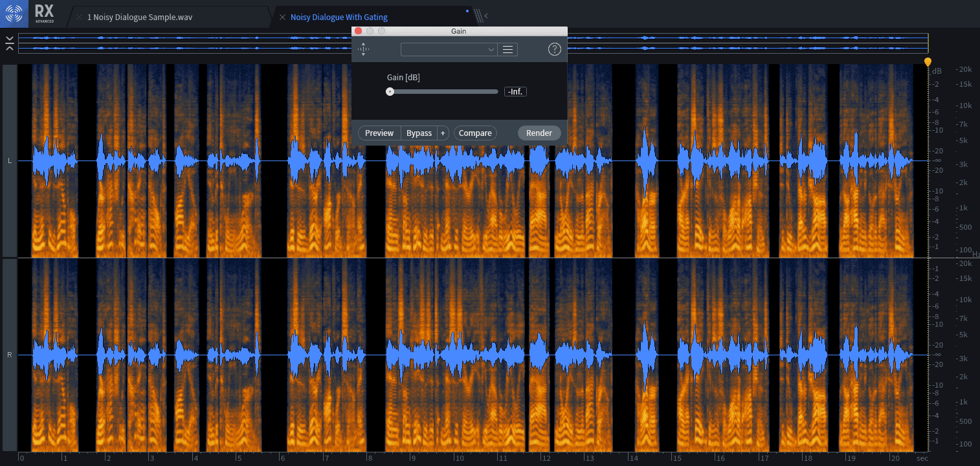Click the orange playhead marker
This screenshot has width=980, height=466.
click(928, 62)
